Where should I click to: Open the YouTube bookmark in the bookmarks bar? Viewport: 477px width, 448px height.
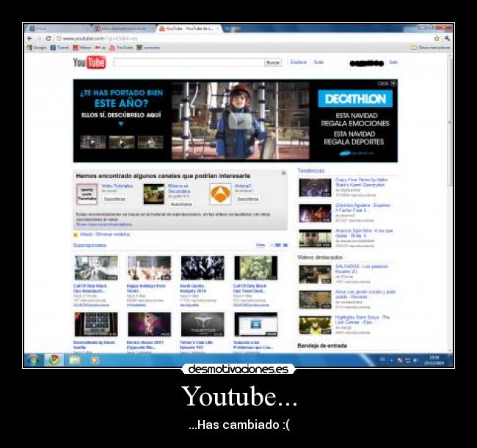pos(121,48)
